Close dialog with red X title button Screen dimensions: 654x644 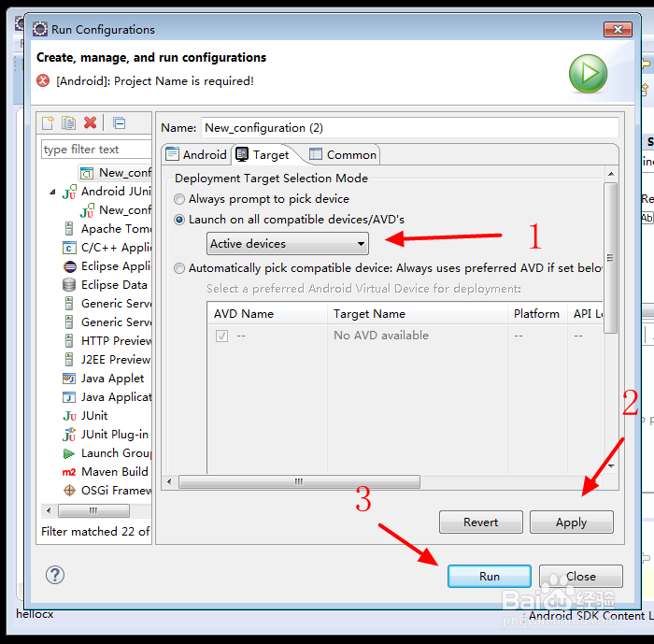coord(618,29)
